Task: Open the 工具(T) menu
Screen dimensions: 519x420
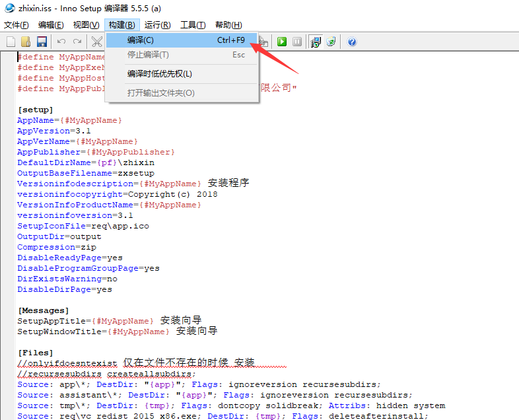Action: [x=193, y=25]
